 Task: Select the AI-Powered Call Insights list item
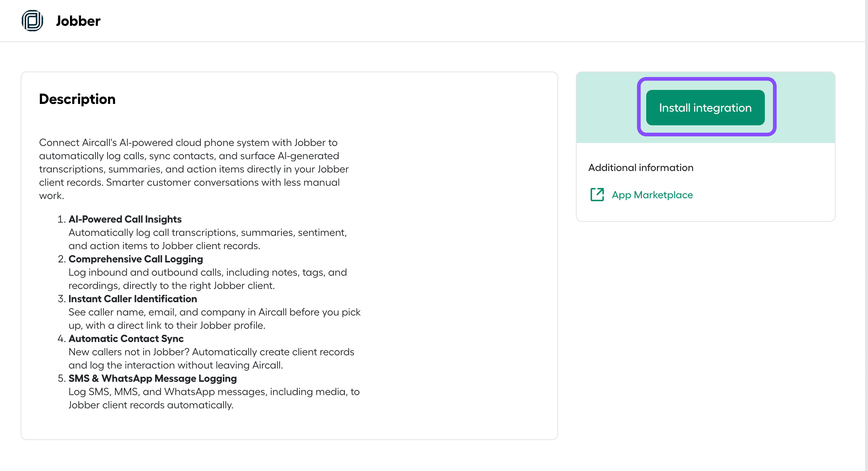[125, 219]
